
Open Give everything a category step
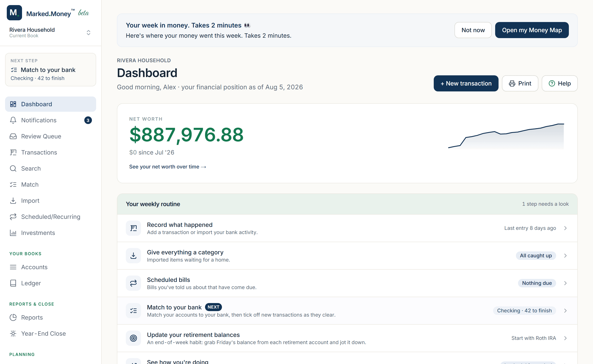pos(347,255)
